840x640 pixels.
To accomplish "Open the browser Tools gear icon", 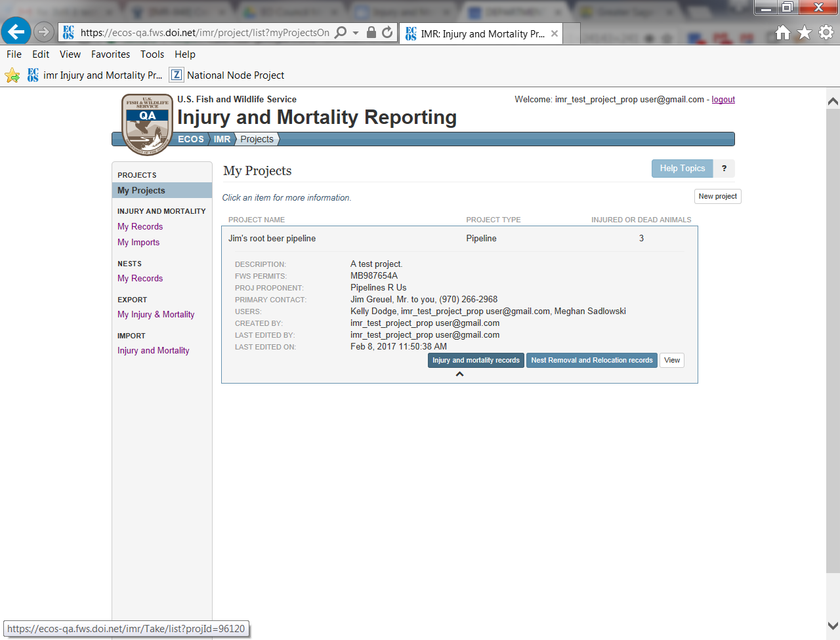I will tap(826, 33).
